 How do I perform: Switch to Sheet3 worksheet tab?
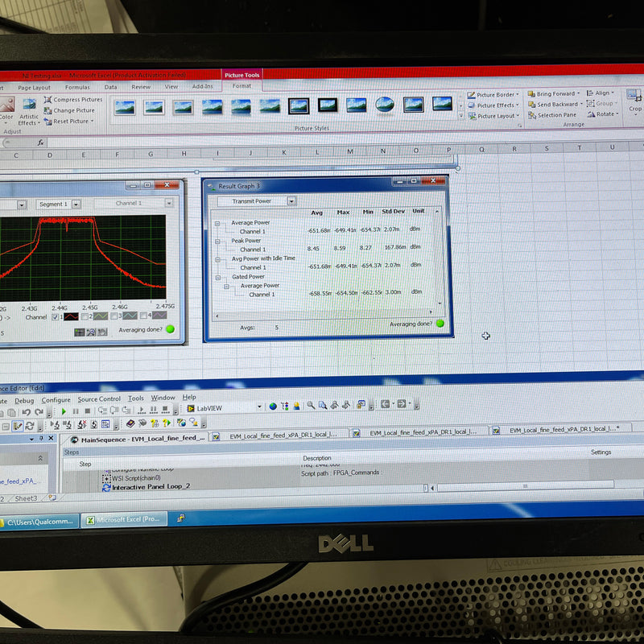coord(26,498)
